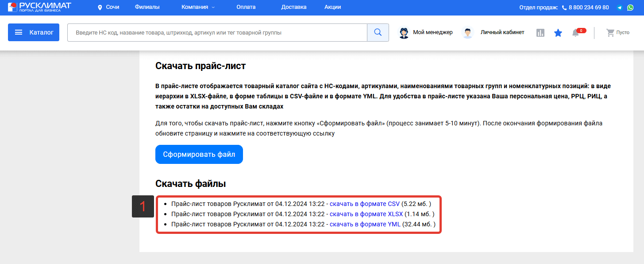The height and width of the screenshot is (264, 644).
Task: Select city Сочи in header
Action: (113, 7)
